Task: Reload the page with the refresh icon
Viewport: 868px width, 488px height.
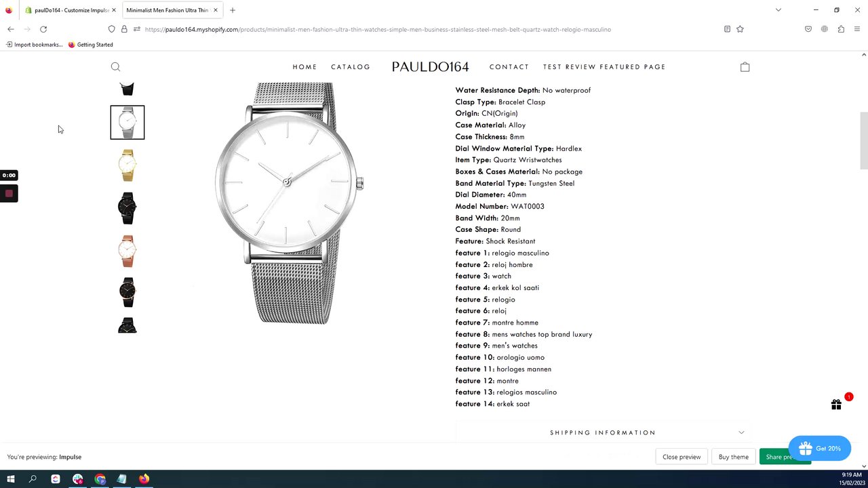Action: pyautogui.click(x=43, y=29)
